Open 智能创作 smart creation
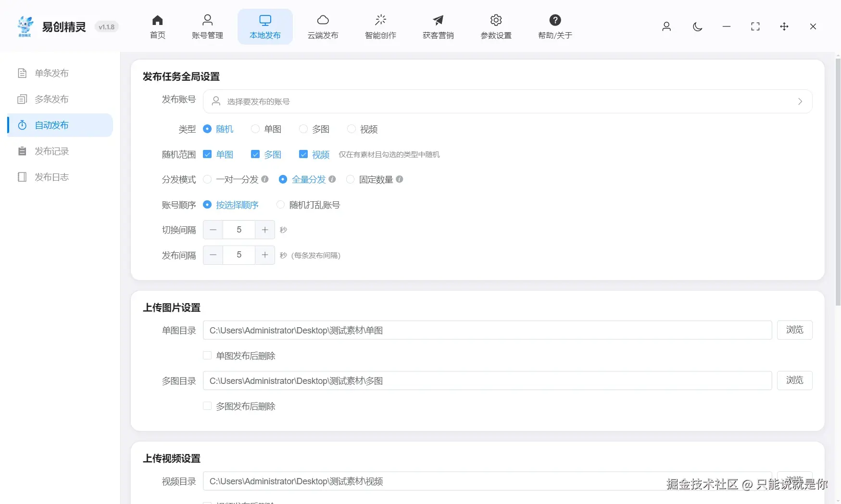 [380, 26]
